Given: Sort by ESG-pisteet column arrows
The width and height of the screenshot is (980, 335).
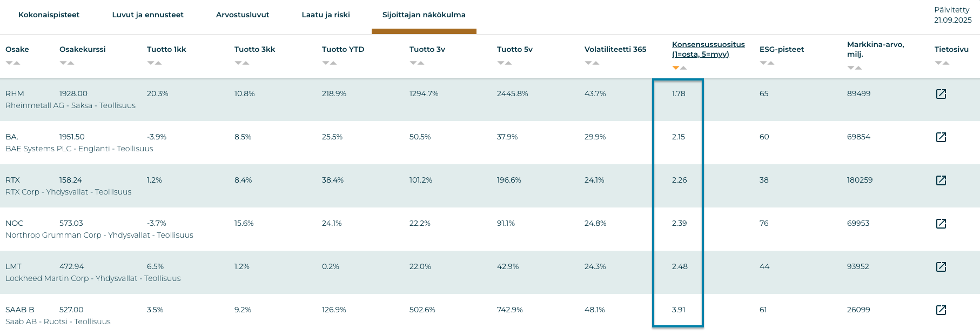Looking at the screenshot, I should click(x=767, y=63).
